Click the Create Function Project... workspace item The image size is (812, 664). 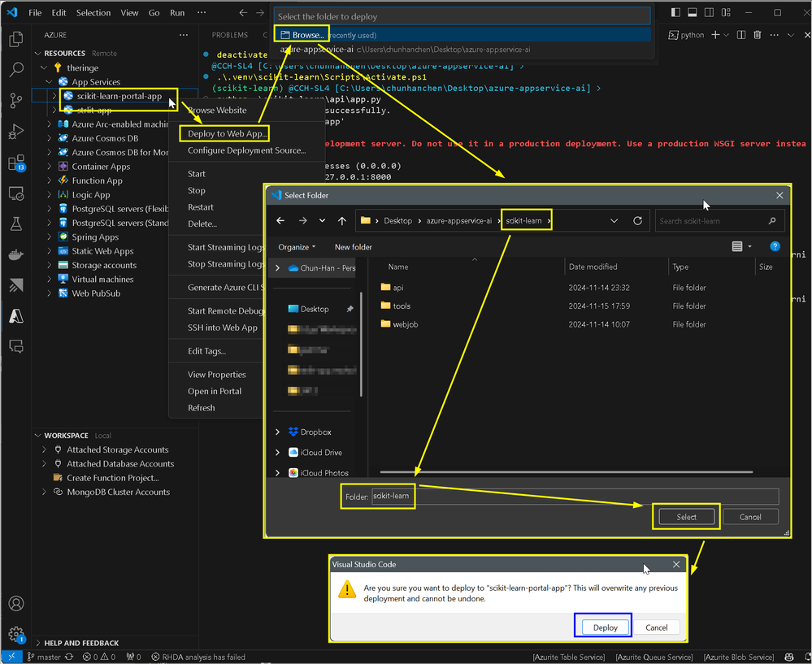click(112, 478)
